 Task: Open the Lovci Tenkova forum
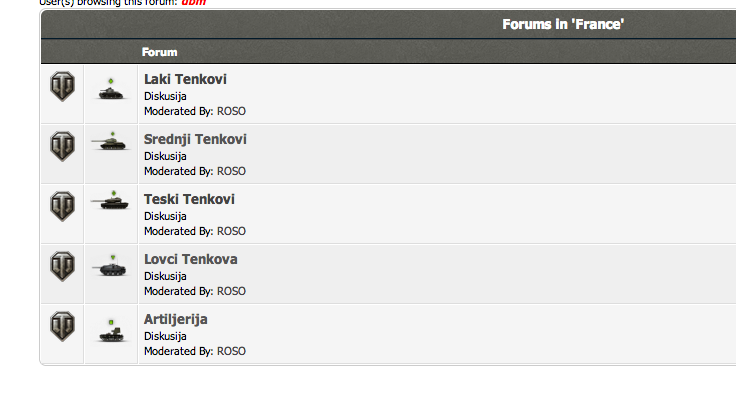(190, 260)
